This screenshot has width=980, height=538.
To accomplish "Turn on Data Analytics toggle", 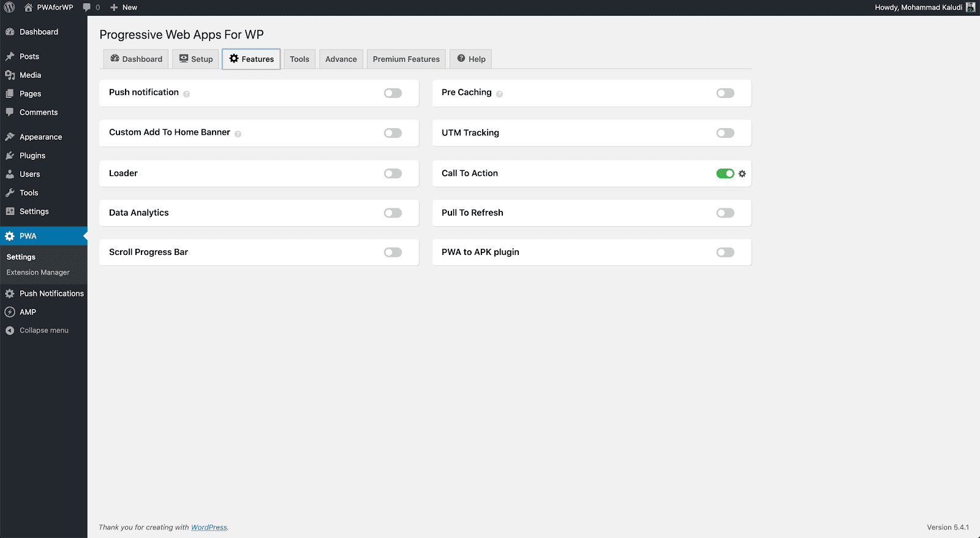I will pyautogui.click(x=393, y=213).
